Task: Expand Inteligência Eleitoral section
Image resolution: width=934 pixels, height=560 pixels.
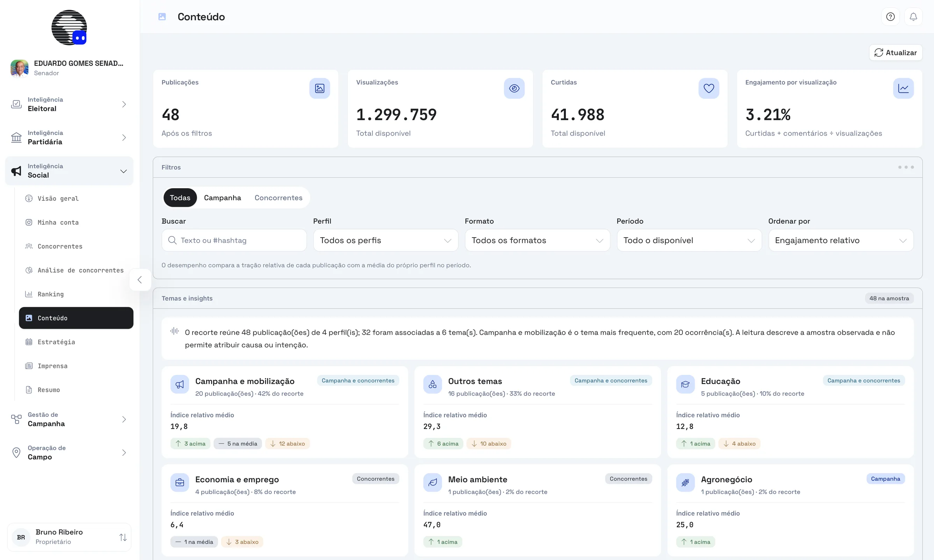Action: 69,104
